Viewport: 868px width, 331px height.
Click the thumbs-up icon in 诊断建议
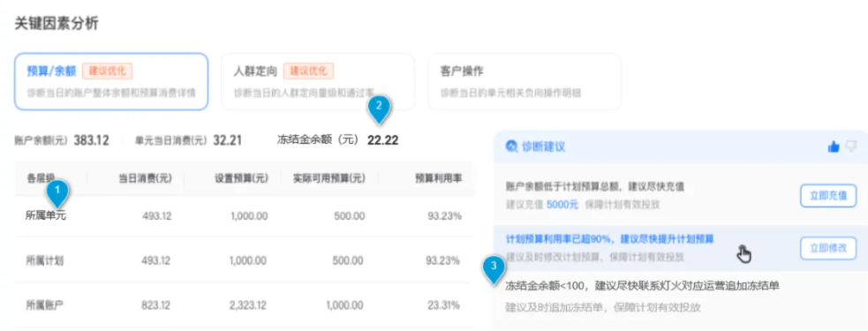coord(834,147)
